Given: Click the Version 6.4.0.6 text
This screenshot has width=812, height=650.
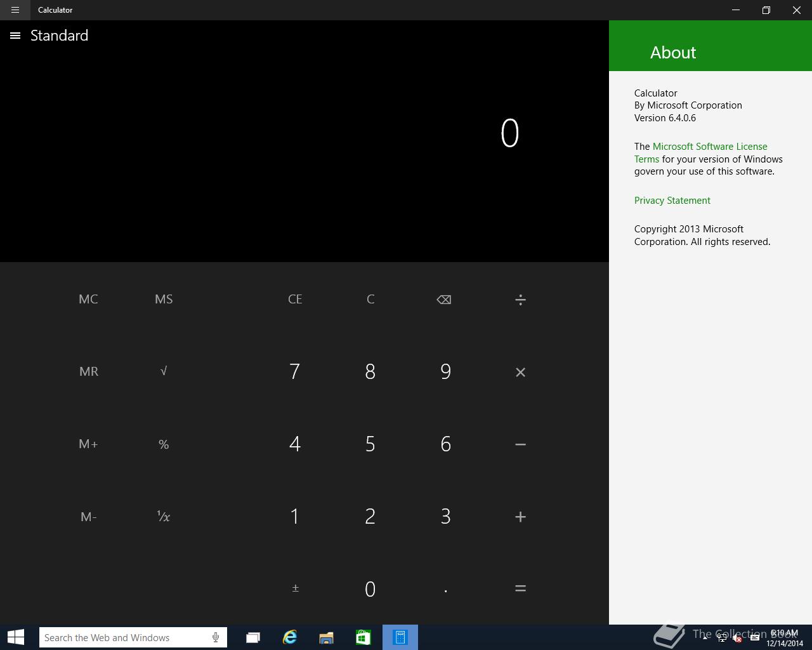Looking at the screenshot, I should pyautogui.click(x=665, y=118).
